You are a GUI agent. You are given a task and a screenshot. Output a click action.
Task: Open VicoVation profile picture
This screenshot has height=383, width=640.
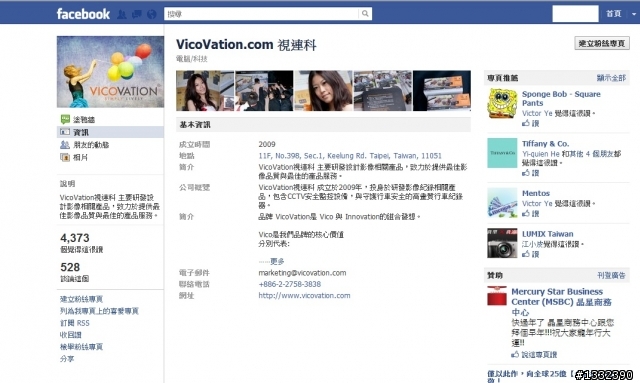point(110,72)
